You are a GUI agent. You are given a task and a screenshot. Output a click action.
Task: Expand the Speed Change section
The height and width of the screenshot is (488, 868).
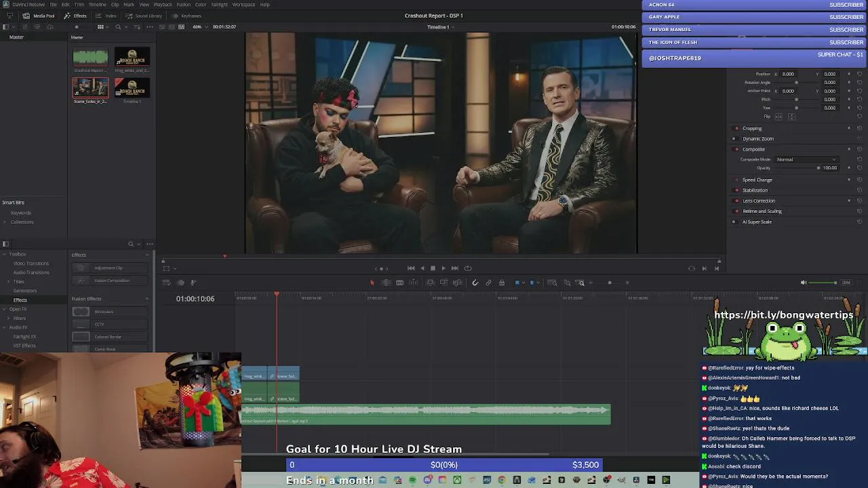click(757, 180)
